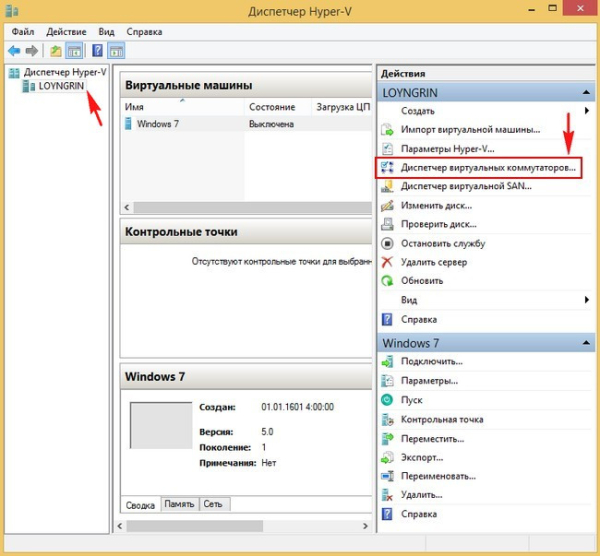
Task: Expand the Создать submenu arrow
Action: [x=586, y=111]
